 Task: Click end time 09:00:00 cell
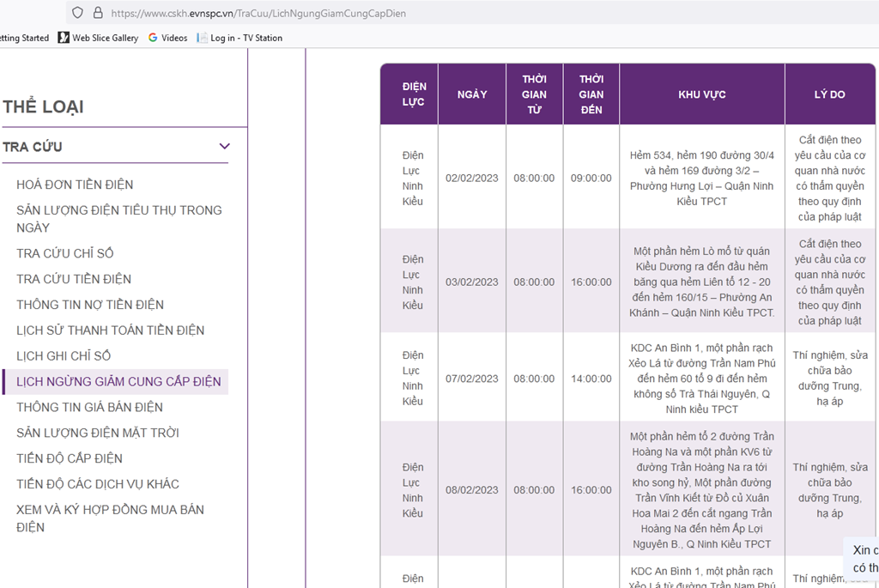click(591, 179)
